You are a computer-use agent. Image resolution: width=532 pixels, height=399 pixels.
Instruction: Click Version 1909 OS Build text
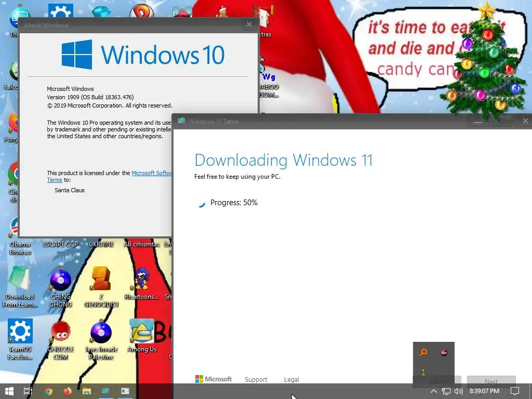click(x=90, y=97)
